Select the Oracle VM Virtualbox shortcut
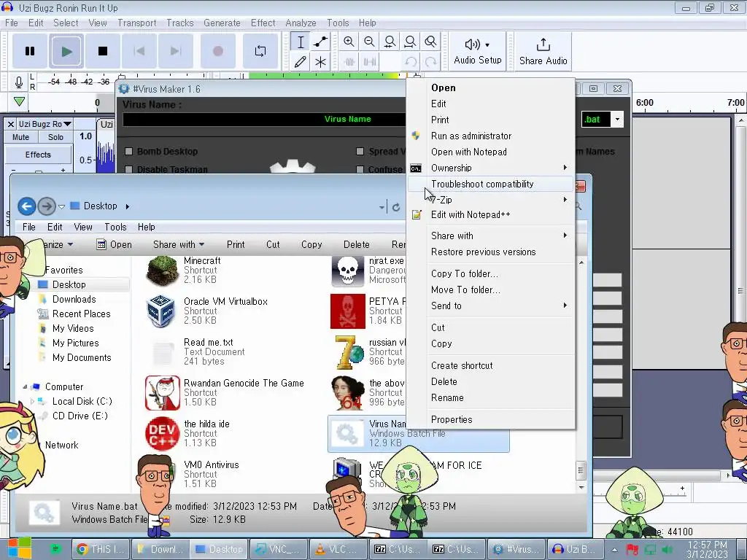747x560 pixels. [x=208, y=311]
